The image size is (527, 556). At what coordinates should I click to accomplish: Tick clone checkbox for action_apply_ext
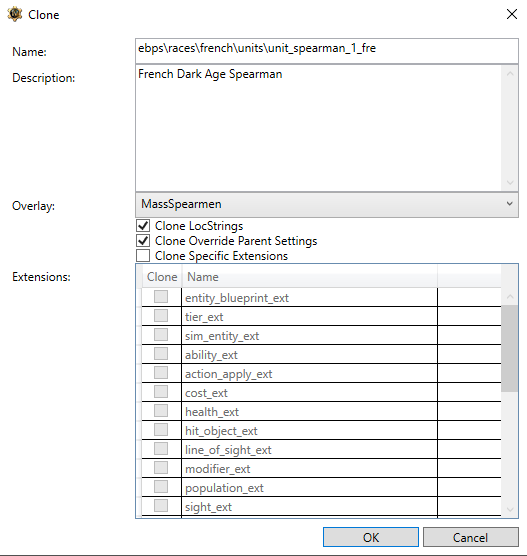(x=161, y=373)
